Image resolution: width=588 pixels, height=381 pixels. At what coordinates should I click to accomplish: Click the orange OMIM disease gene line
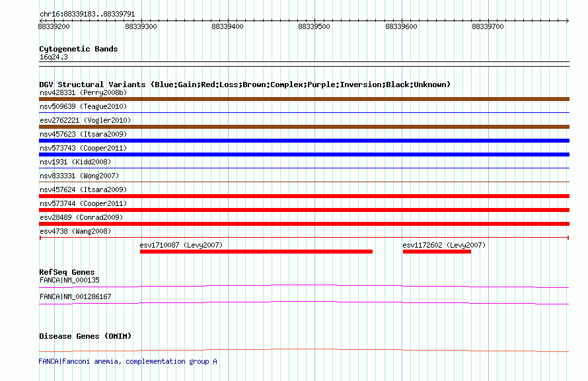[x=304, y=350]
